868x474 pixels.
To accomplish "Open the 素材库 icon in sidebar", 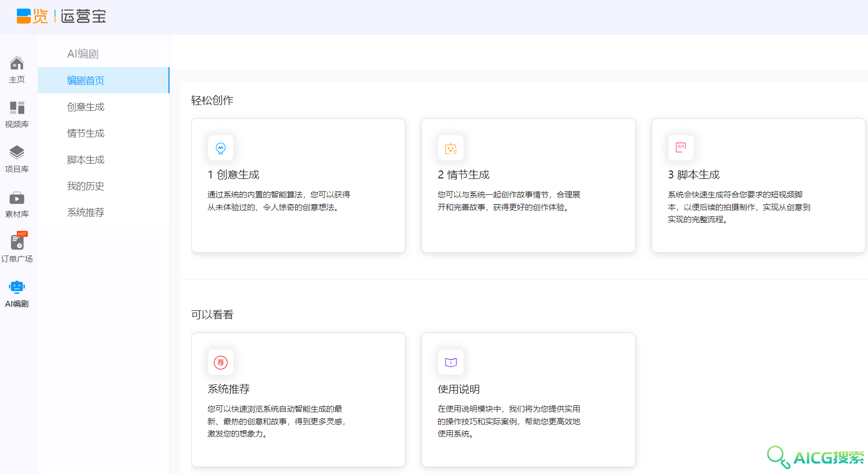I will (x=17, y=198).
